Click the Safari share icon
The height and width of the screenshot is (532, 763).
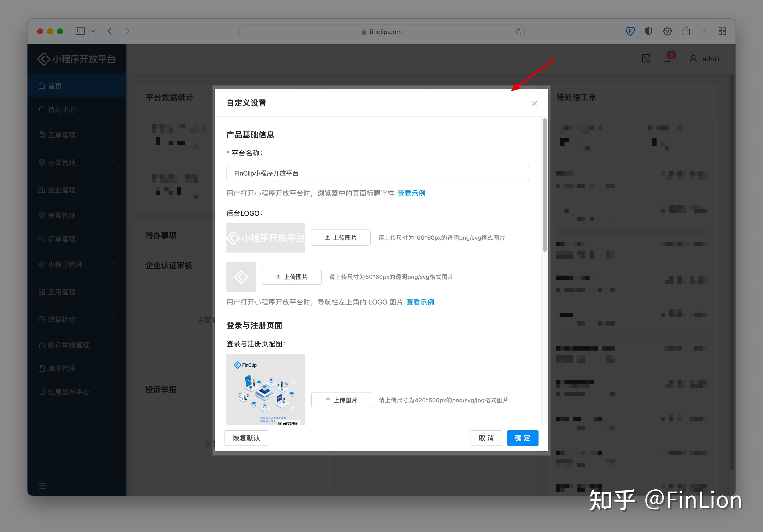point(686,31)
